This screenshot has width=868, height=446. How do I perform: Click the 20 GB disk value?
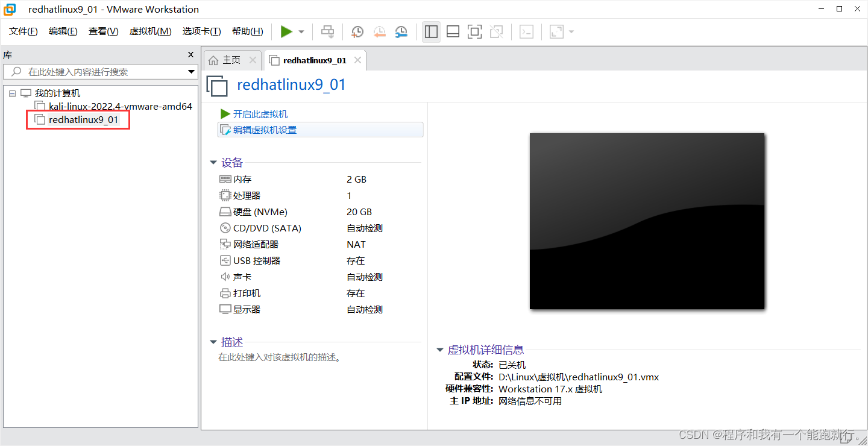coord(359,212)
